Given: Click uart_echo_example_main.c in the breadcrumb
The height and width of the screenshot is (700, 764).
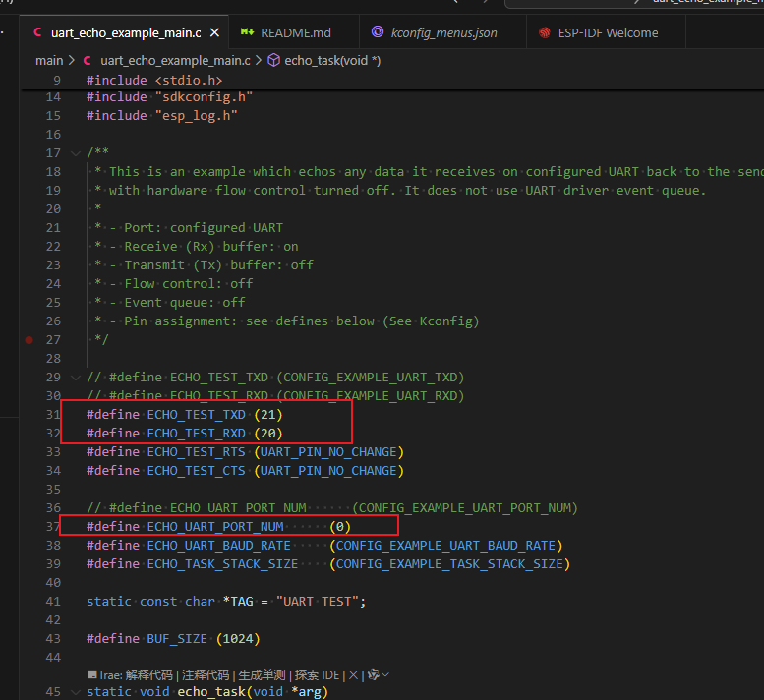Looking at the screenshot, I should [x=175, y=60].
